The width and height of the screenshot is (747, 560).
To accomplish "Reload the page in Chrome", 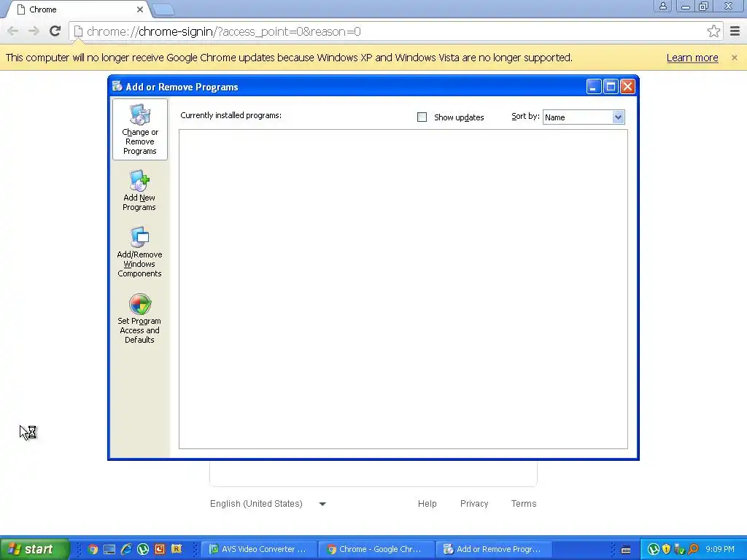I will coord(55,31).
